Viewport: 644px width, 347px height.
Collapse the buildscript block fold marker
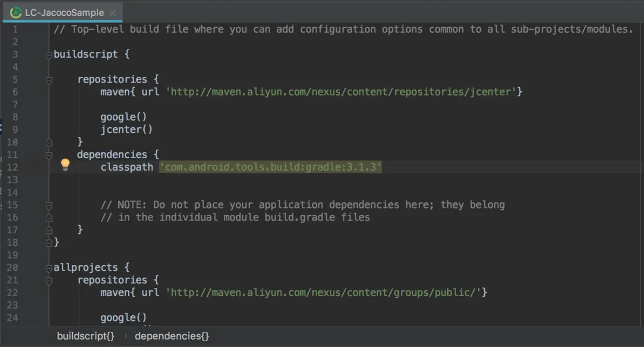[x=49, y=55]
